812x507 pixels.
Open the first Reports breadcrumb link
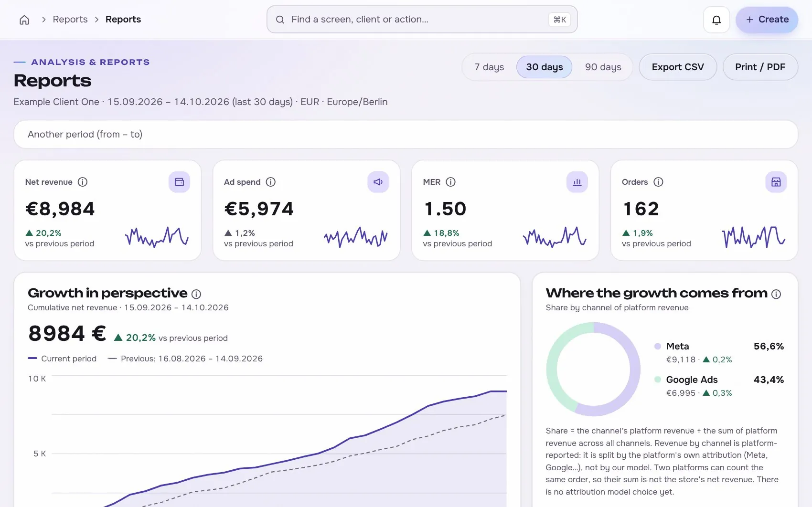point(70,20)
